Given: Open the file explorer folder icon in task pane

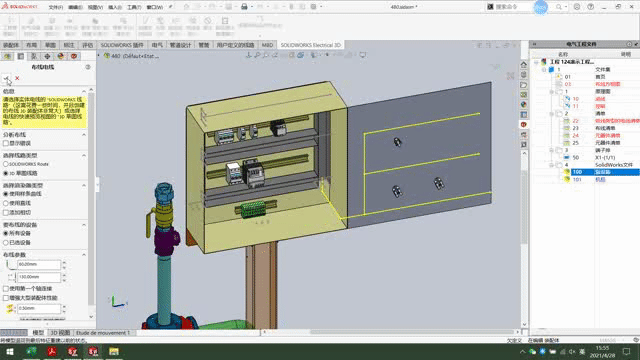Looking at the screenshot, I should click(524, 84).
